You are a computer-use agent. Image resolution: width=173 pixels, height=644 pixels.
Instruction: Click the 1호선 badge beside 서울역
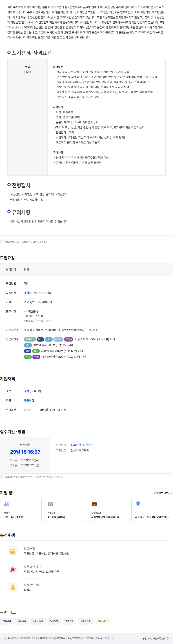[40, 339]
